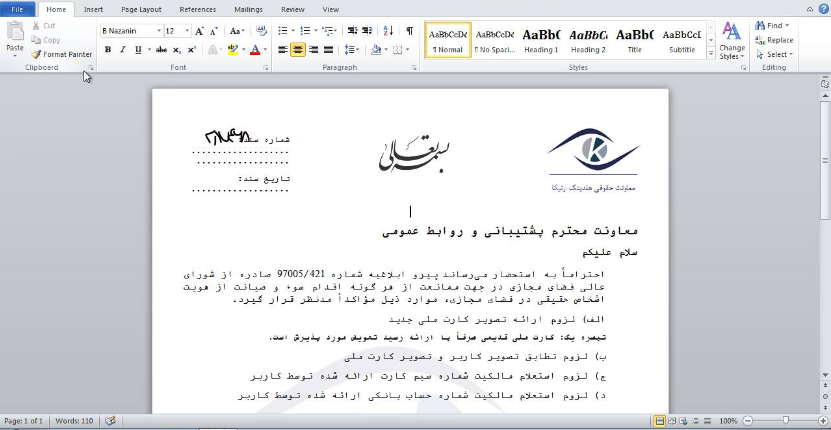The height and width of the screenshot is (430, 831).
Task: Adjust line and paragraph spacing
Action: 349,50
